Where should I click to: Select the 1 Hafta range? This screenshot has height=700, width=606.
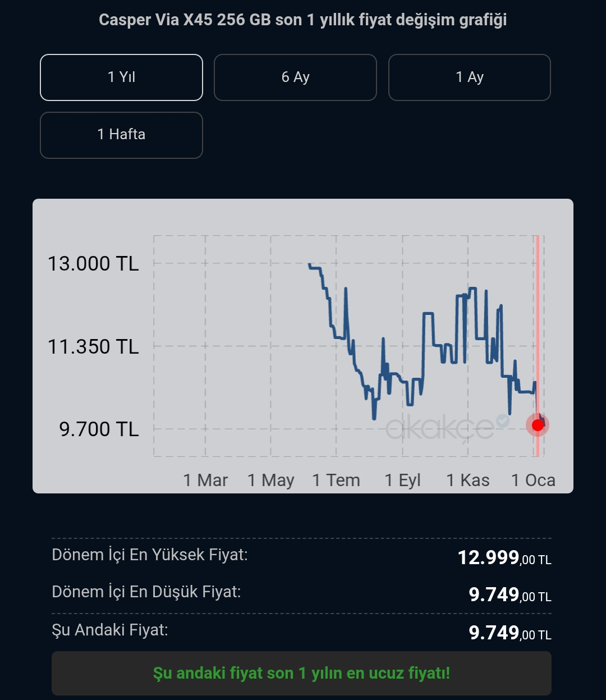click(121, 135)
